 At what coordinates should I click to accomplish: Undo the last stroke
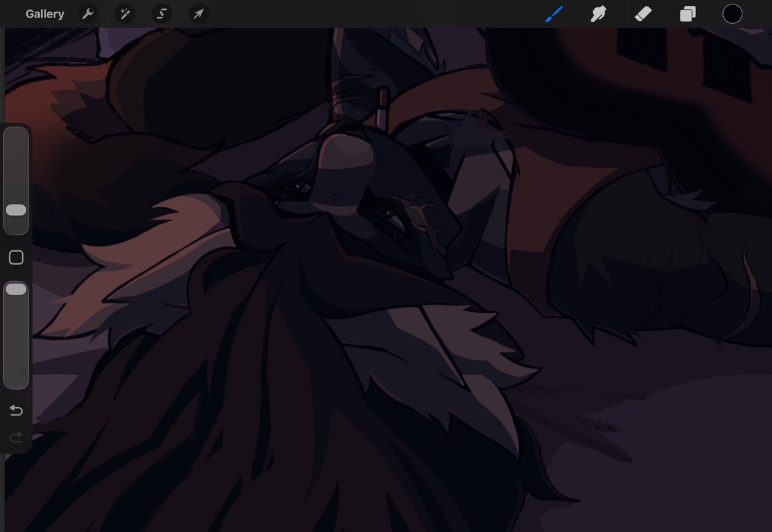tap(16, 410)
